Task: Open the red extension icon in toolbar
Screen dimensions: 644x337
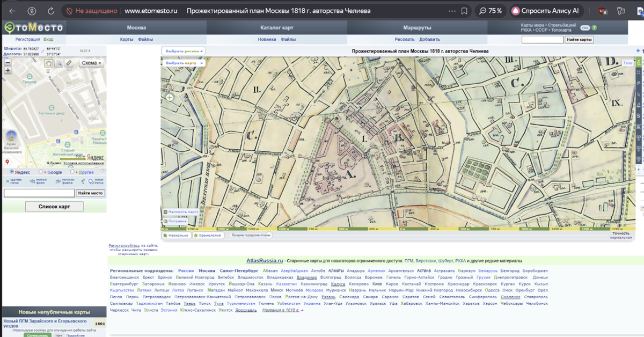Action: pos(603,11)
